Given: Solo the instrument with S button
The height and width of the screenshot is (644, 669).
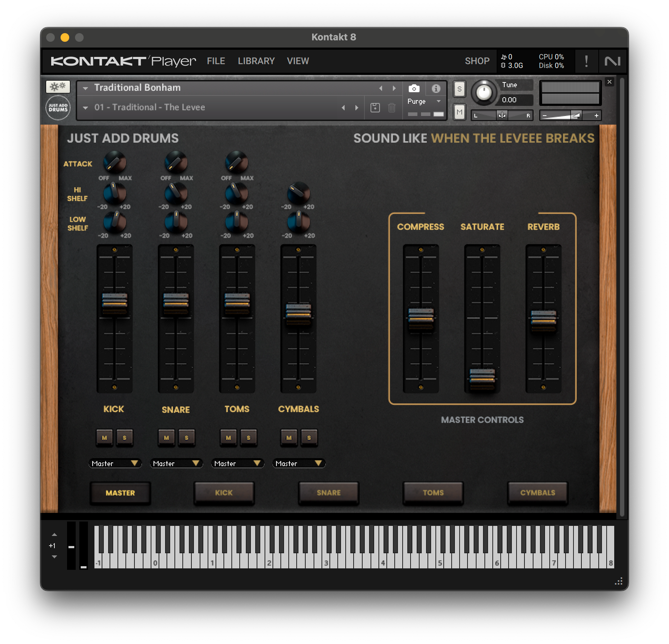Looking at the screenshot, I should pos(459,89).
